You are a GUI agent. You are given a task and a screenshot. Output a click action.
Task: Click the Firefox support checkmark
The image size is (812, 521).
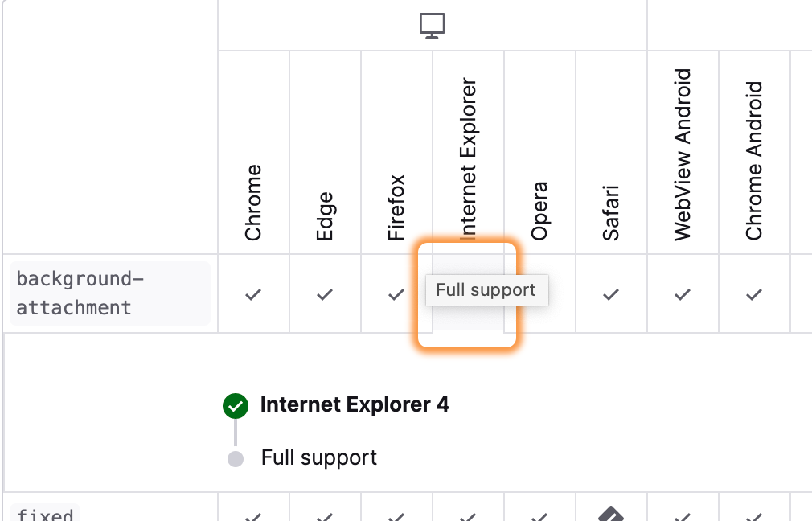(396, 294)
